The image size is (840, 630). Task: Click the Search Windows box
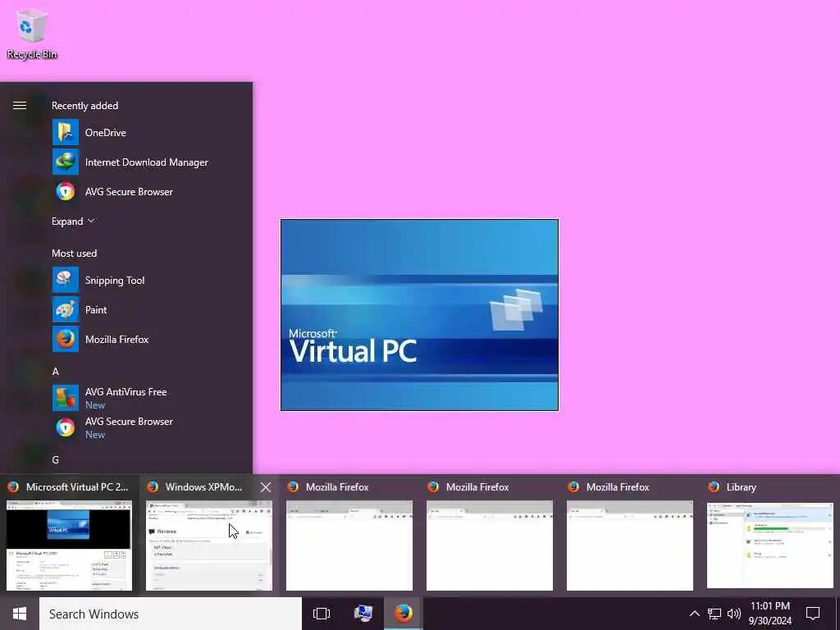coord(171,614)
